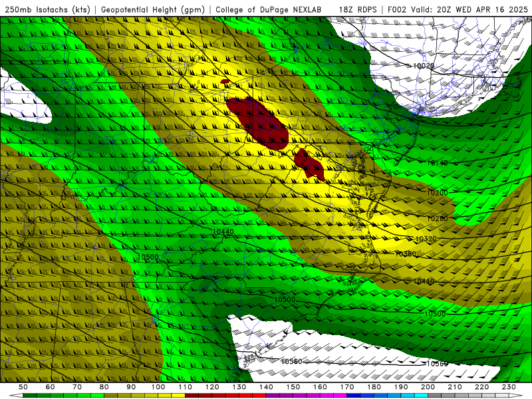This screenshot has width=532, height=399.
Task: Click the 10320 height contour label
Action: (x=426, y=239)
